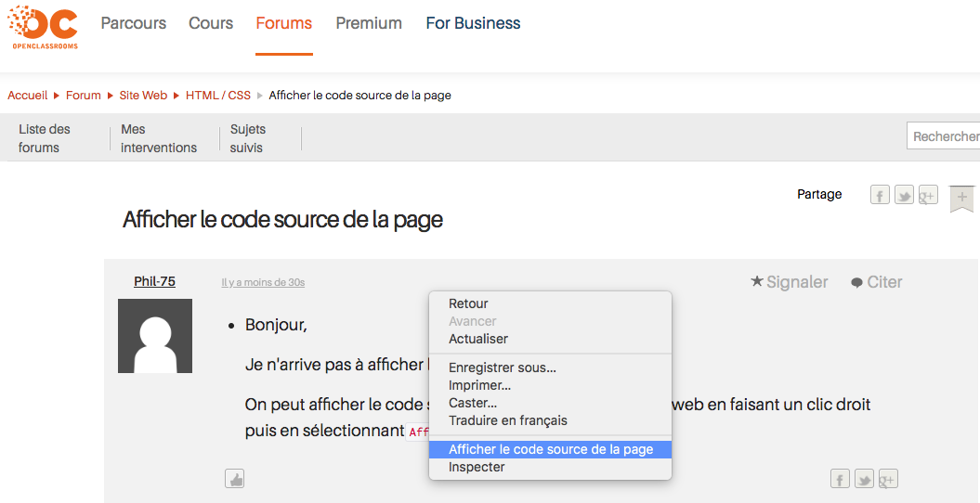Choose "Afficher le code source de la page" in the context menu
This screenshot has width=980, height=503.
[550, 449]
